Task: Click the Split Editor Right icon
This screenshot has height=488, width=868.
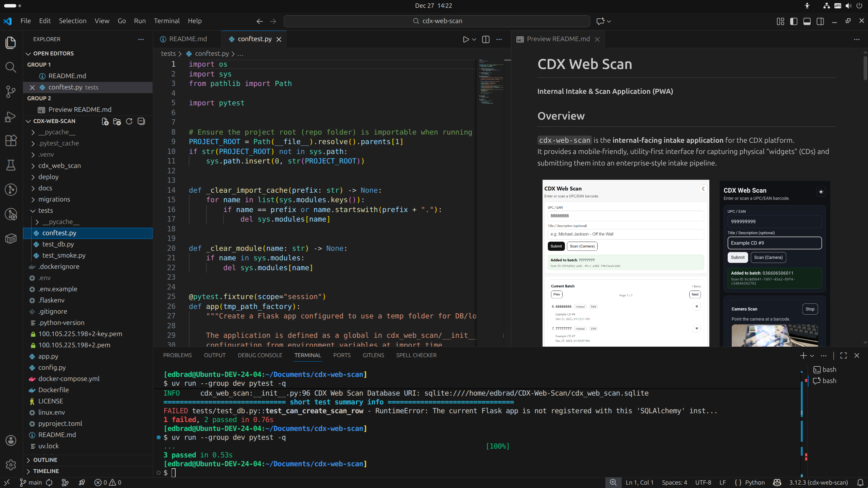Action: tap(486, 39)
